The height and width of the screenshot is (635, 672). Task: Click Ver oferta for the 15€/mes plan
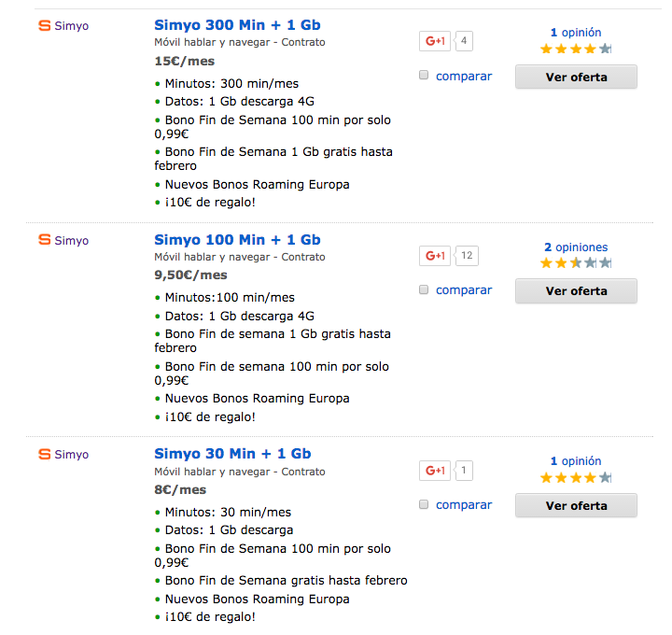click(x=576, y=78)
